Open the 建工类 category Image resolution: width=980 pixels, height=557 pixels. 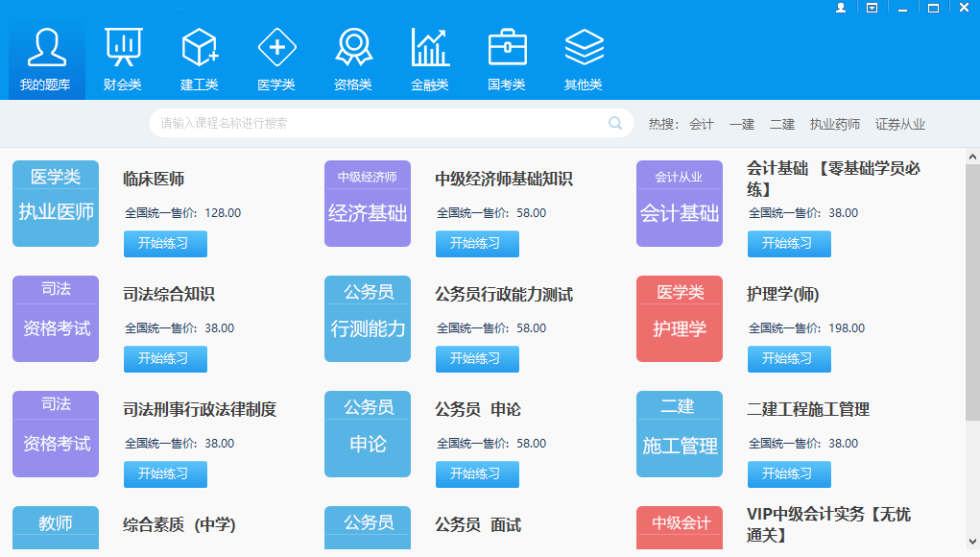[200, 61]
